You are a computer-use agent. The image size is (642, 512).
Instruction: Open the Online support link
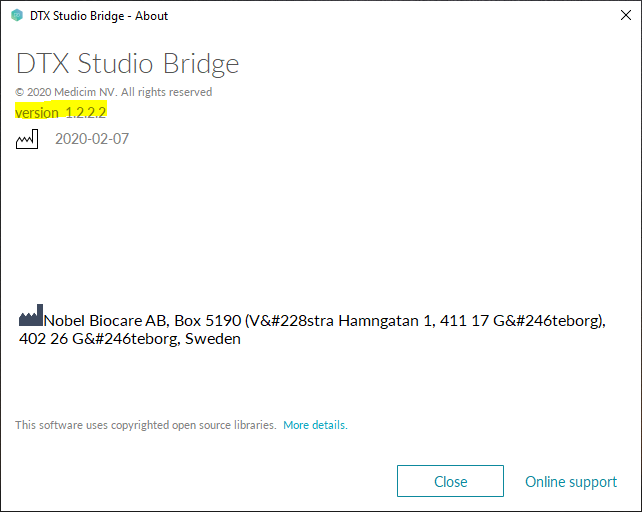[571, 482]
